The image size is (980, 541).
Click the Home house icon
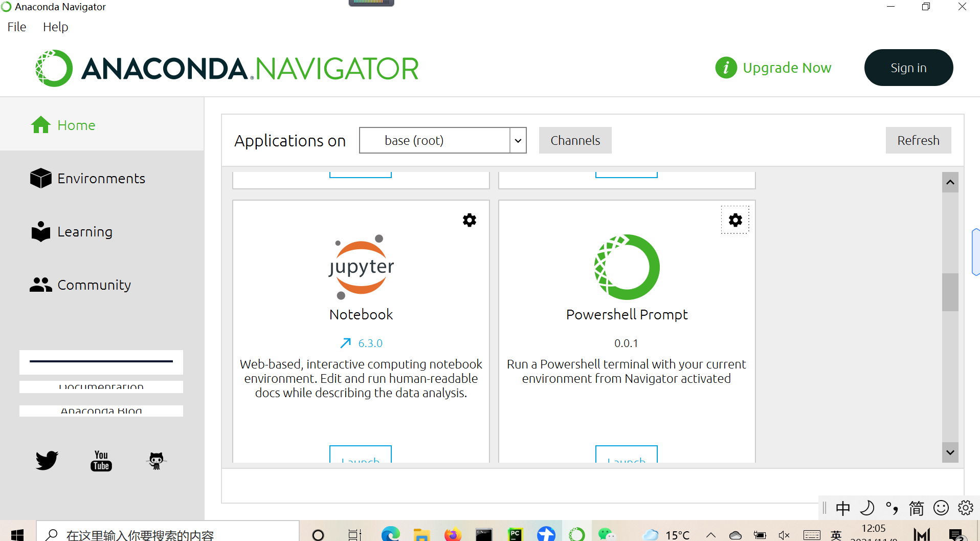click(x=41, y=125)
